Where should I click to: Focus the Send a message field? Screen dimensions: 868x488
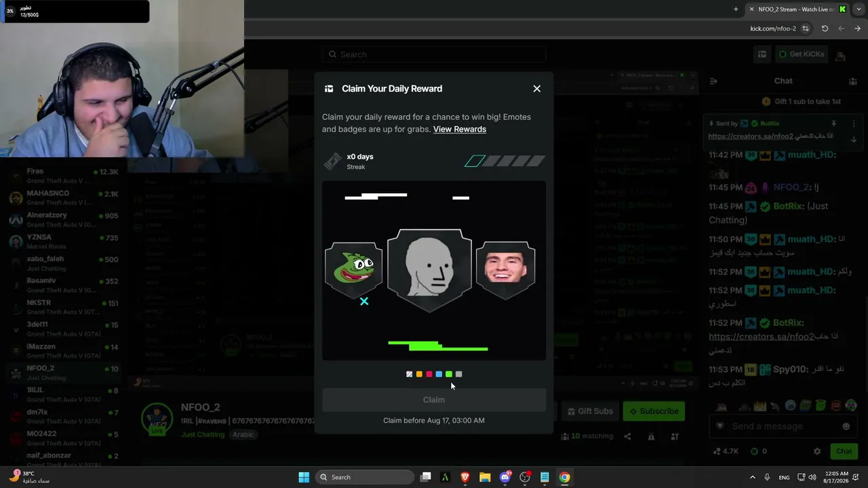point(785,426)
